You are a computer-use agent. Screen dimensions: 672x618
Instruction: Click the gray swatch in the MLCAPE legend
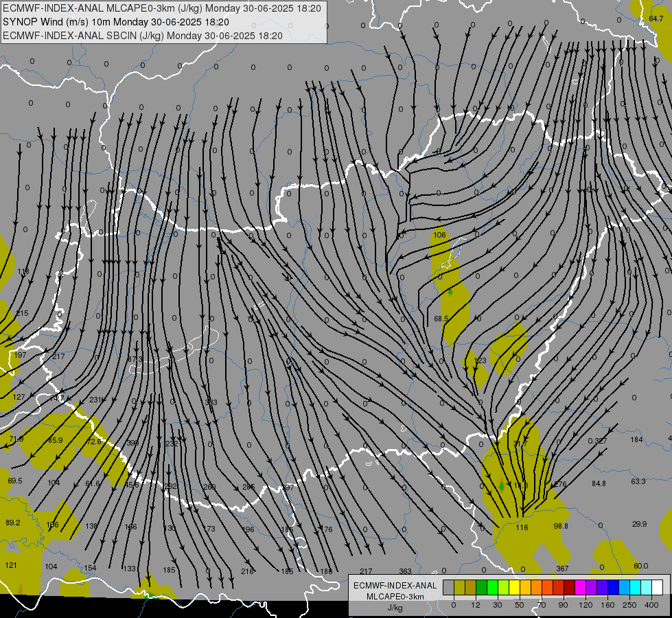click(449, 588)
